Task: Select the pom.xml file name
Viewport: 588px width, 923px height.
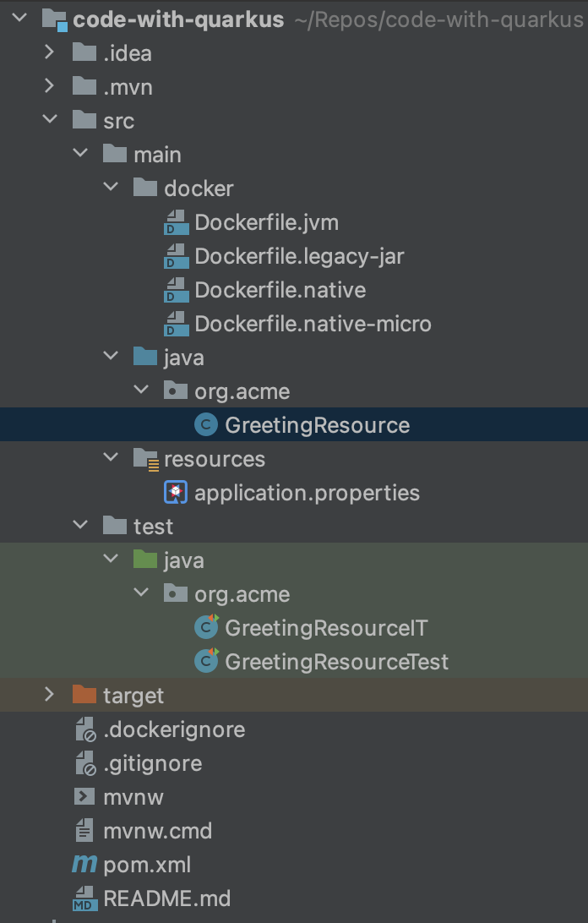Action: coord(147,865)
